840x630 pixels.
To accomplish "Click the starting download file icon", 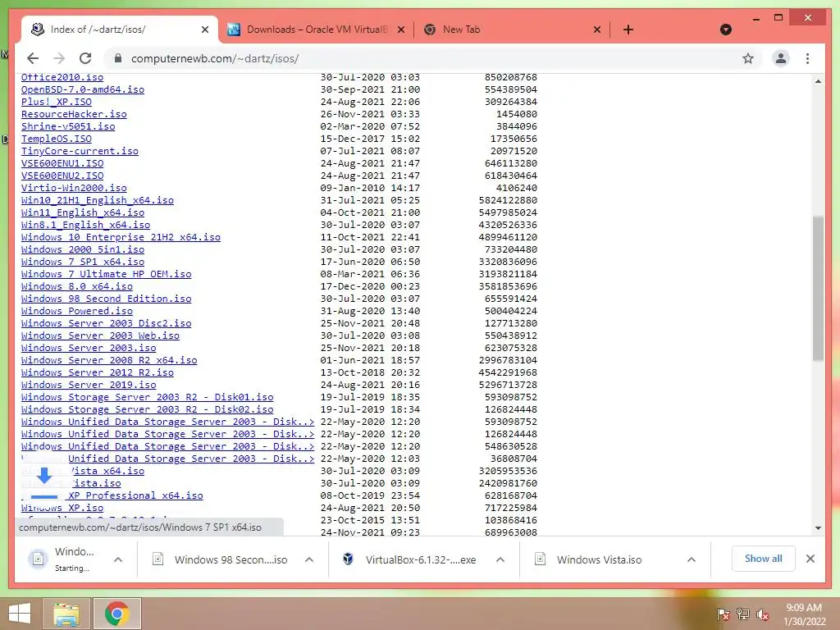I will coord(38,559).
